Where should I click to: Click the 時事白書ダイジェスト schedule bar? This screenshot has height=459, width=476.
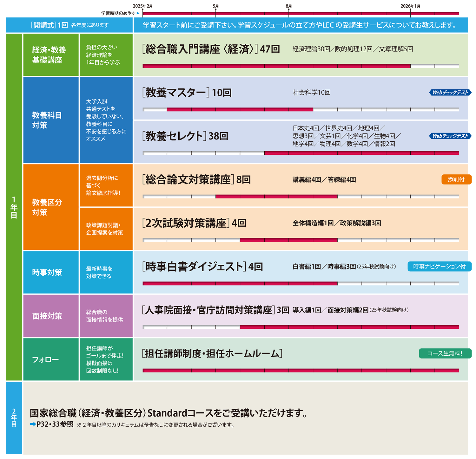[301, 283]
